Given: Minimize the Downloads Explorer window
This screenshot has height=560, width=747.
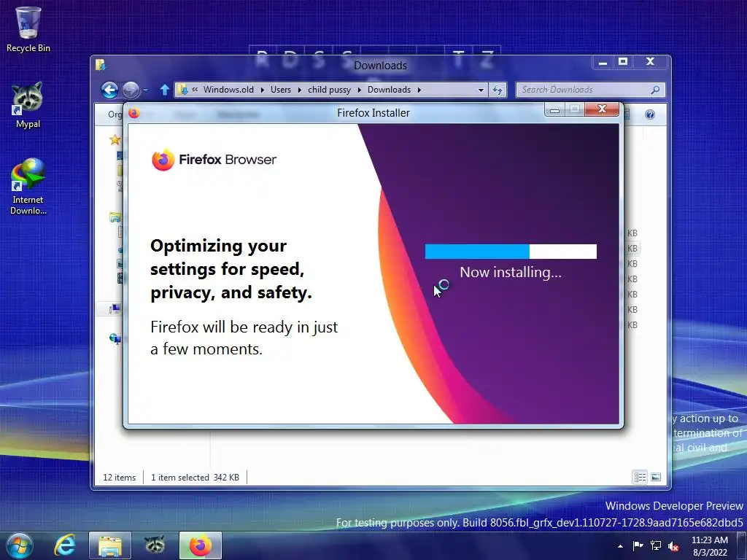Looking at the screenshot, I should click(603, 62).
